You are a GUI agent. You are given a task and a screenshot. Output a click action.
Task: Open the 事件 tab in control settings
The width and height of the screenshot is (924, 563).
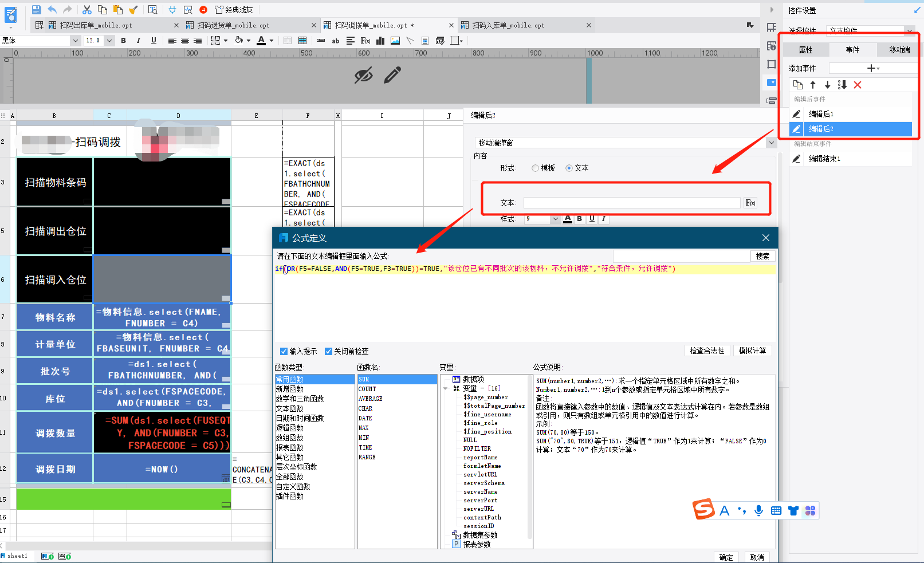852,50
